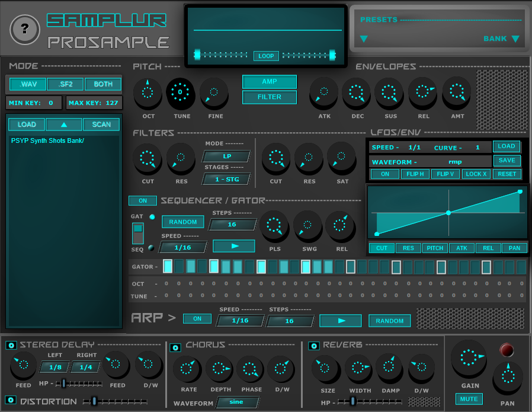Click the filter SAT knob
The width and height of the screenshot is (532, 412).
tap(341, 157)
